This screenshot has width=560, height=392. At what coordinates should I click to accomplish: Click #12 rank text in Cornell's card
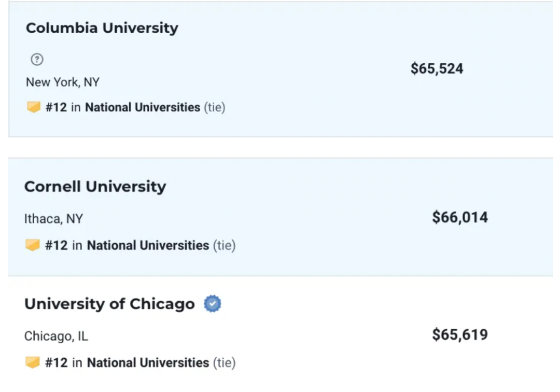(x=56, y=245)
